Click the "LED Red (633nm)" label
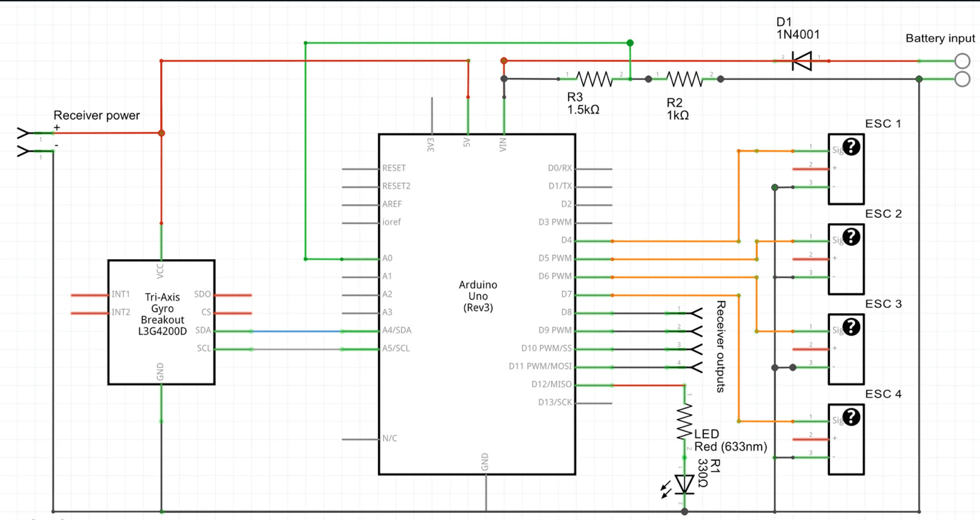The width and height of the screenshot is (980, 520). (x=731, y=440)
